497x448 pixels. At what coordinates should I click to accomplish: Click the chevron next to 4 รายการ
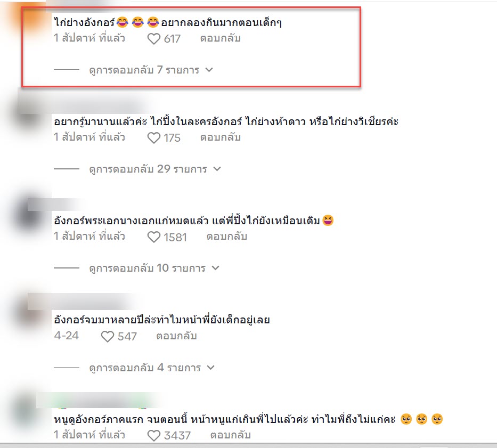click(211, 368)
